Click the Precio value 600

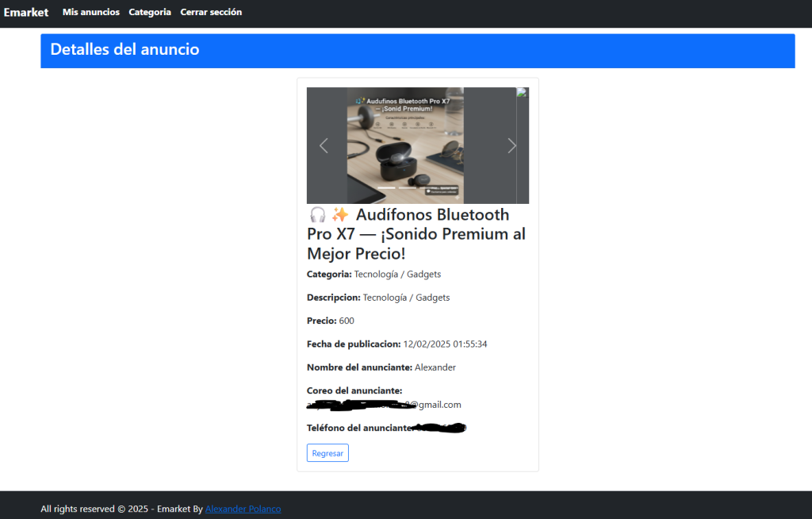point(347,321)
